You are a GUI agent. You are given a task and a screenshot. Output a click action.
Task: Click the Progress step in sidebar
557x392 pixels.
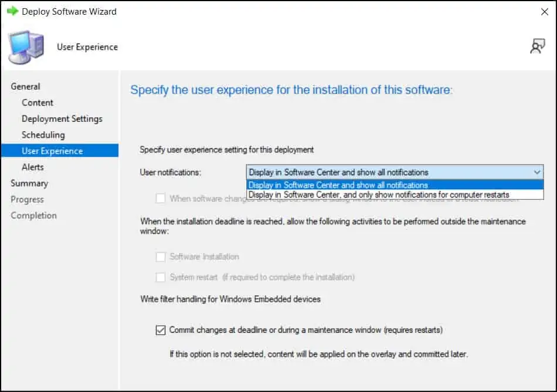pyautogui.click(x=27, y=199)
